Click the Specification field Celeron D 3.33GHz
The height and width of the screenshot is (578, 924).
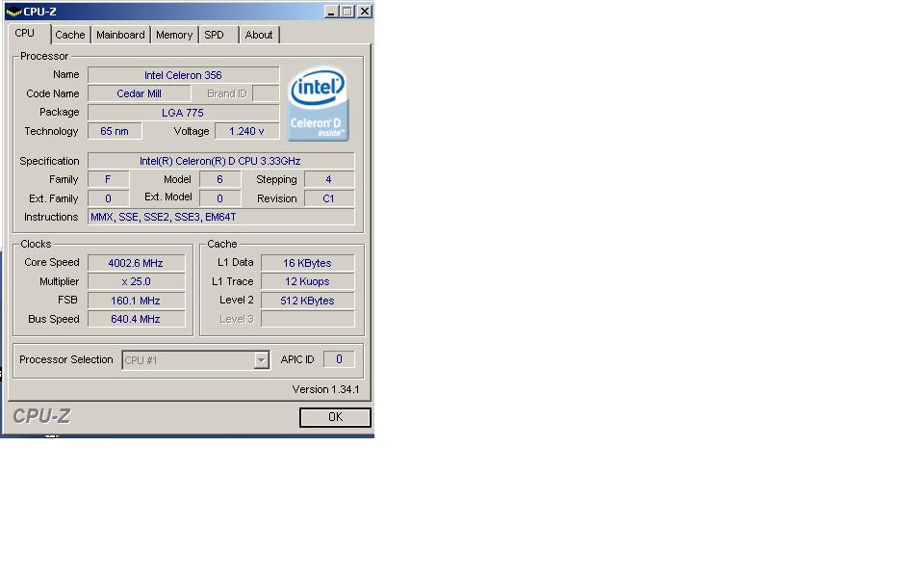[221, 161]
